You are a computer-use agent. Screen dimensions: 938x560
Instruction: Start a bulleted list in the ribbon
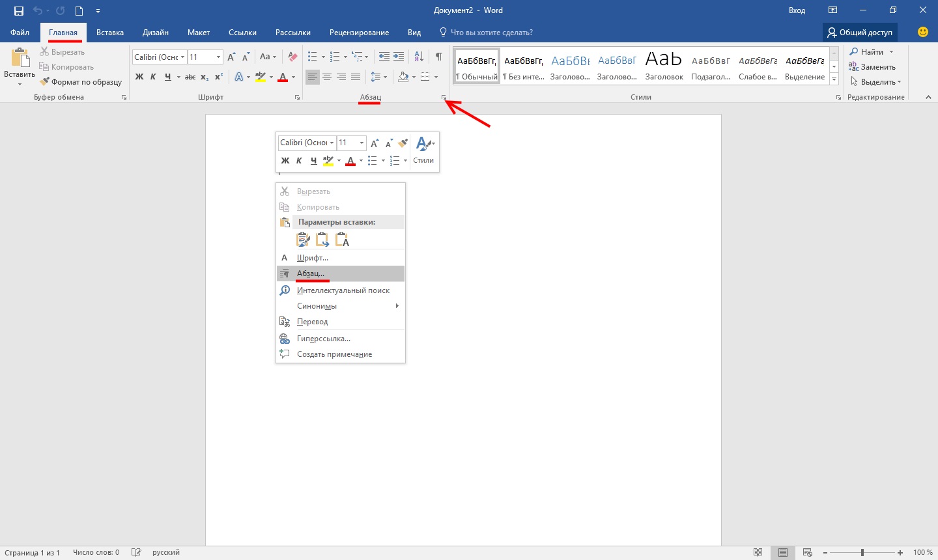[313, 57]
